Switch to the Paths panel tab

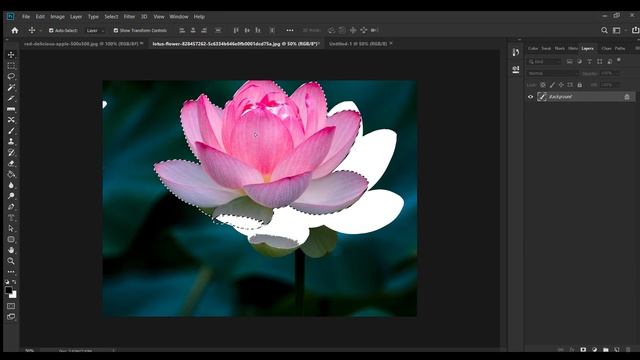pos(620,48)
